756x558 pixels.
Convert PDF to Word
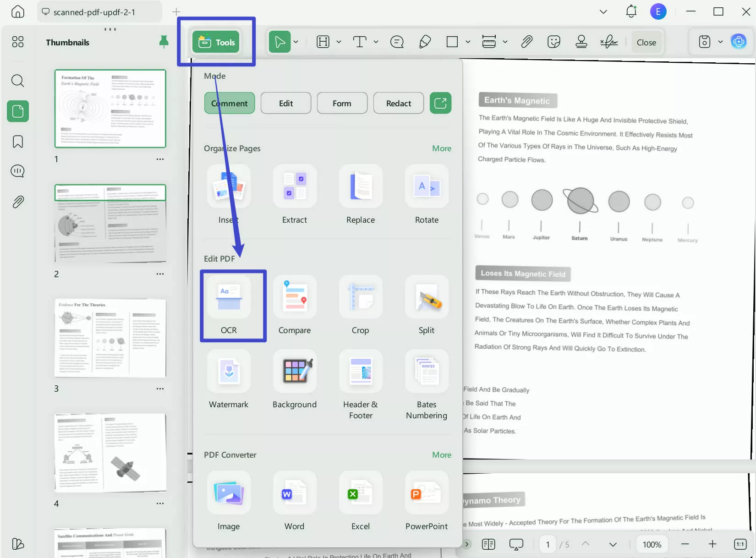point(295,501)
